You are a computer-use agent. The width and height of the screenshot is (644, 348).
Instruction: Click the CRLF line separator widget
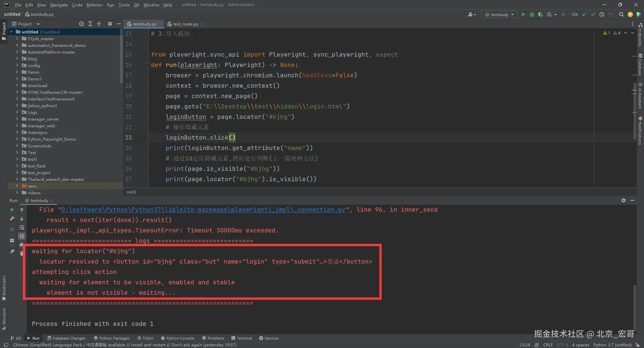tap(548, 345)
